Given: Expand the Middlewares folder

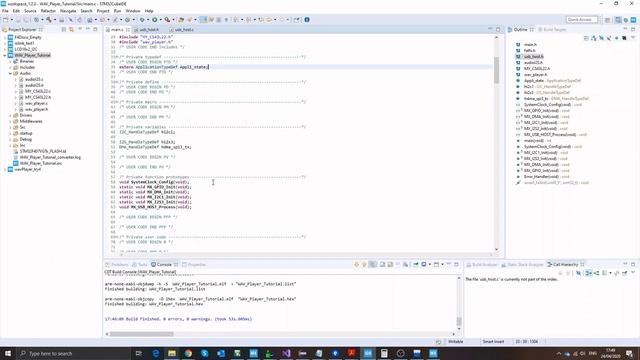Looking at the screenshot, I should [x=10, y=121].
